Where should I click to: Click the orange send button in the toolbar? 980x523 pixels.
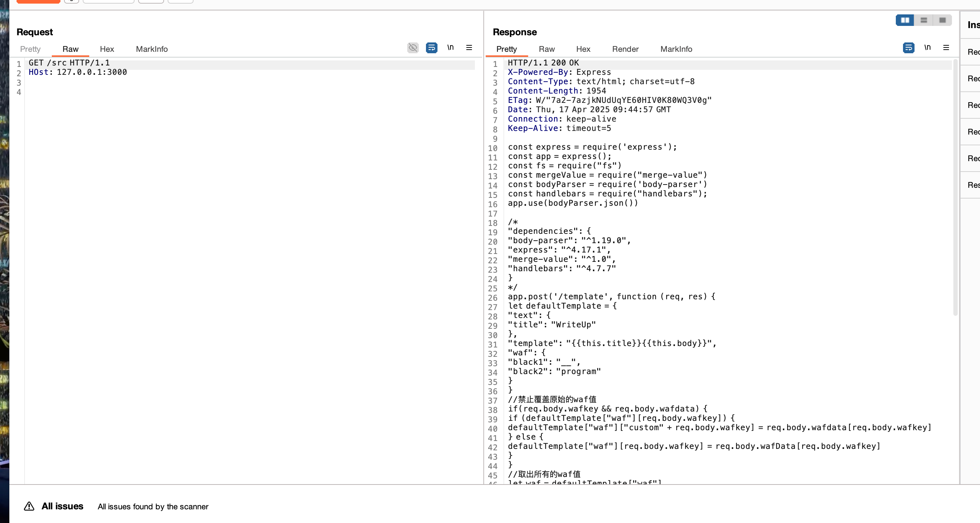point(38,1)
